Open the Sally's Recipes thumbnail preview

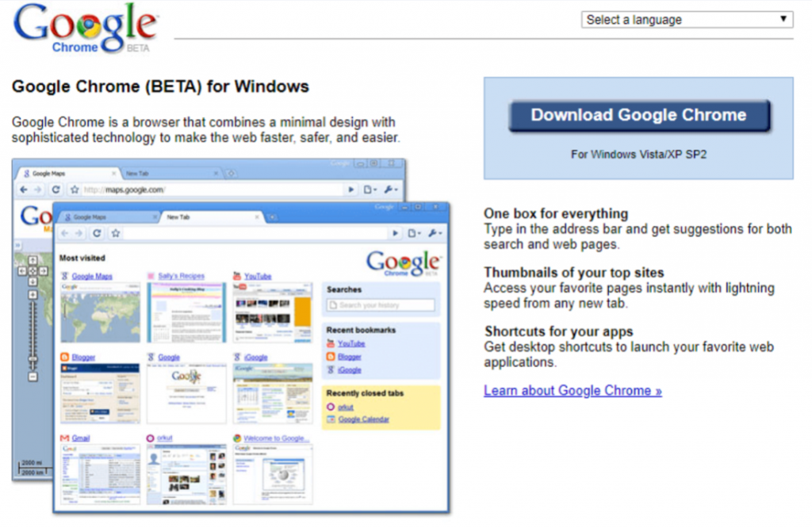(186, 312)
